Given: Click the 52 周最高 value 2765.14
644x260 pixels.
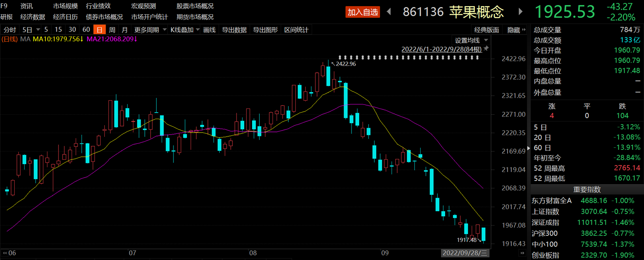Looking at the screenshot, I should pyautogui.click(x=627, y=168).
